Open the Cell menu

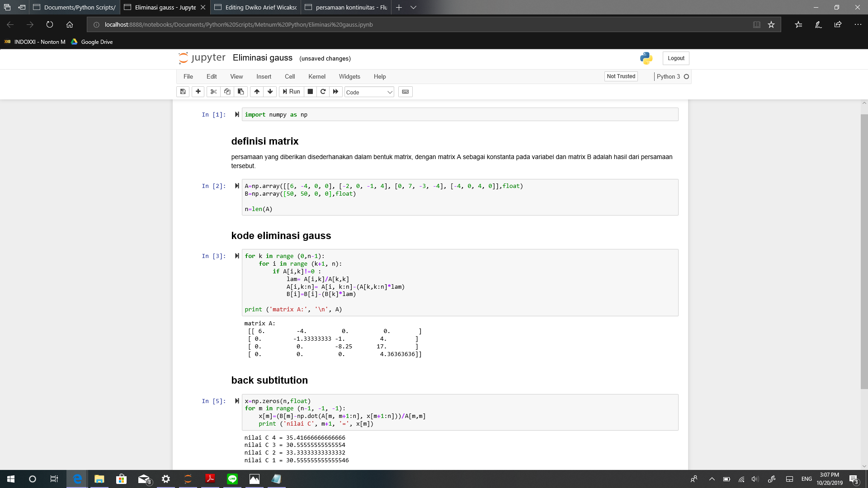290,76
